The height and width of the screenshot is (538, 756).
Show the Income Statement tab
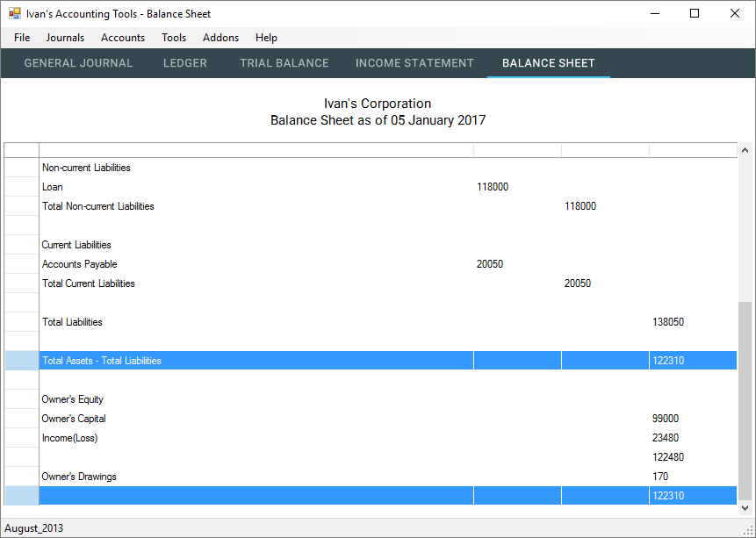point(414,63)
